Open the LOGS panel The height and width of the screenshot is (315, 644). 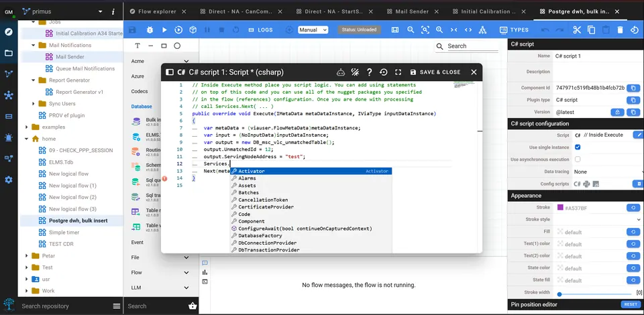(x=260, y=29)
